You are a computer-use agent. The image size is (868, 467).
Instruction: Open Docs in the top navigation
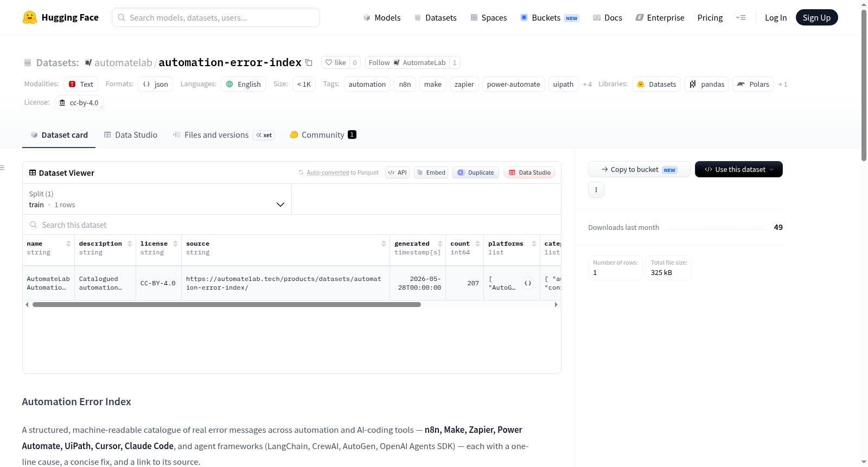pyautogui.click(x=608, y=17)
